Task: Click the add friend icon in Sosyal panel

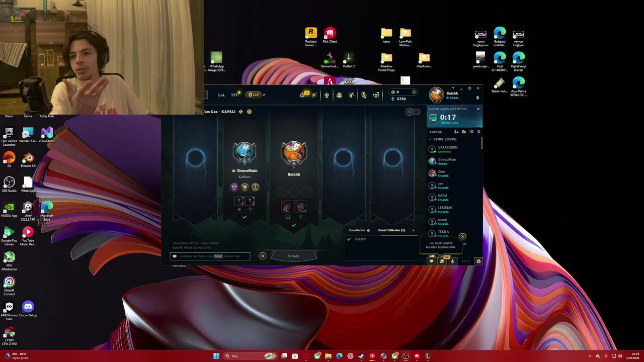Action: (456, 132)
